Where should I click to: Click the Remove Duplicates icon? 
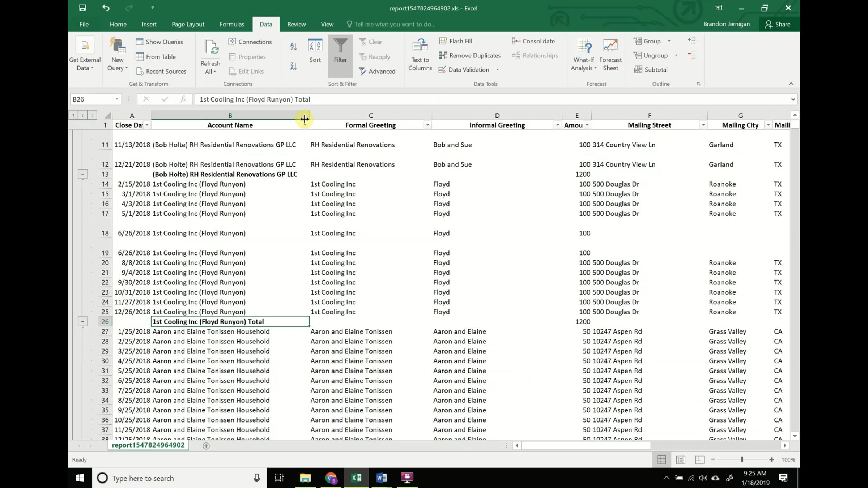tap(443, 55)
